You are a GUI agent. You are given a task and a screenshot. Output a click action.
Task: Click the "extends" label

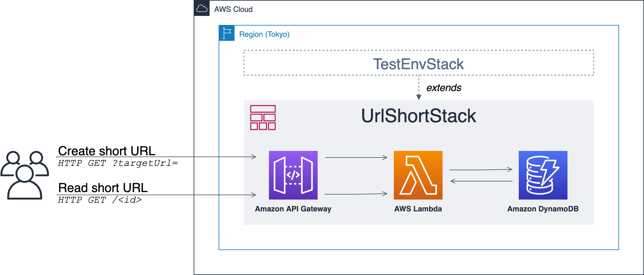(444, 88)
